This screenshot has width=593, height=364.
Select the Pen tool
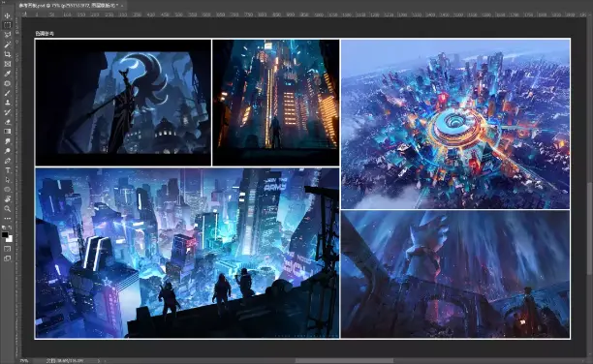click(x=7, y=161)
